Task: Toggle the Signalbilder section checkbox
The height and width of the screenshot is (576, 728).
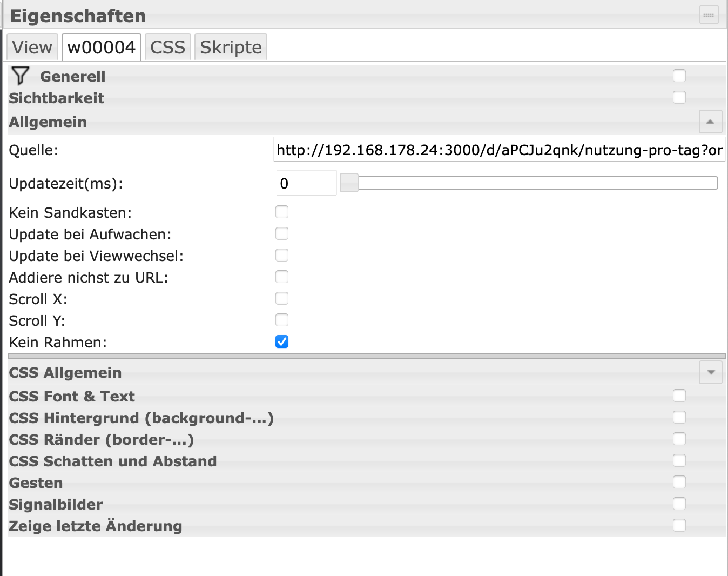Action: click(x=679, y=504)
